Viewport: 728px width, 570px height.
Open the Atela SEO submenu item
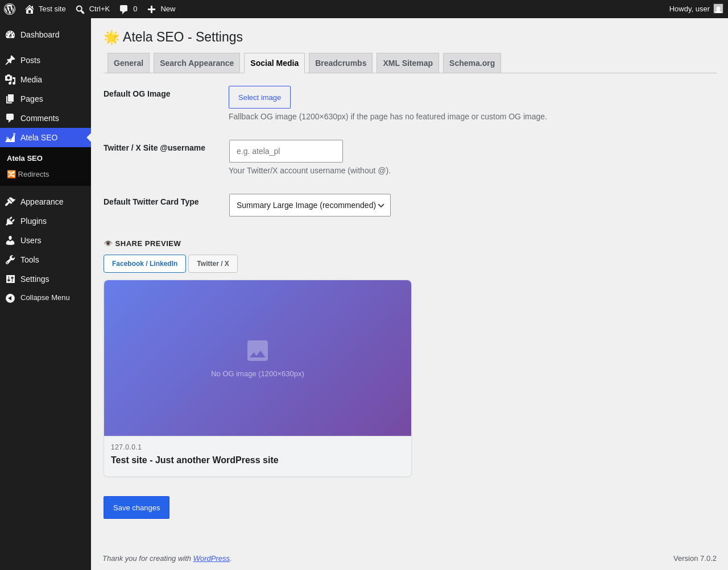pyautogui.click(x=24, y=159)
